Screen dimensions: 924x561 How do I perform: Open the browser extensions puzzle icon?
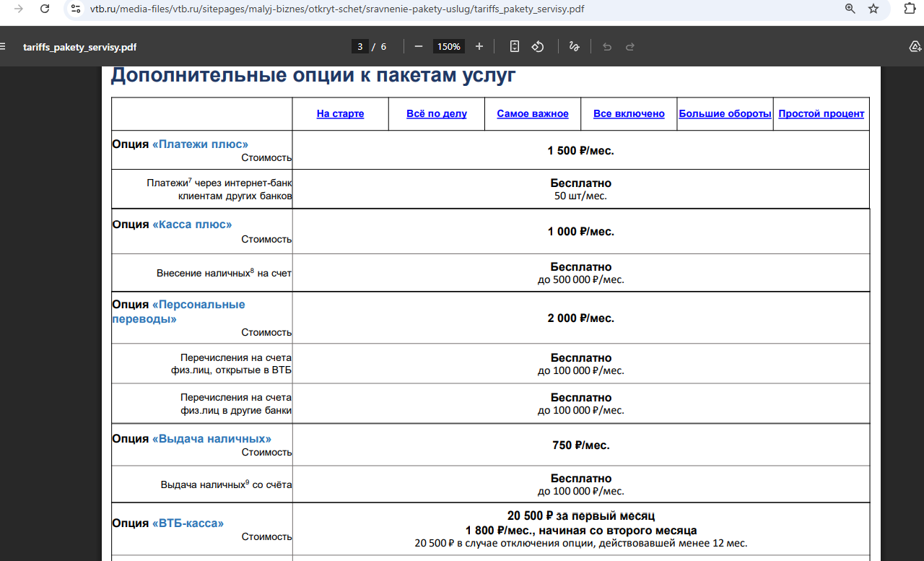click(910, 9)
